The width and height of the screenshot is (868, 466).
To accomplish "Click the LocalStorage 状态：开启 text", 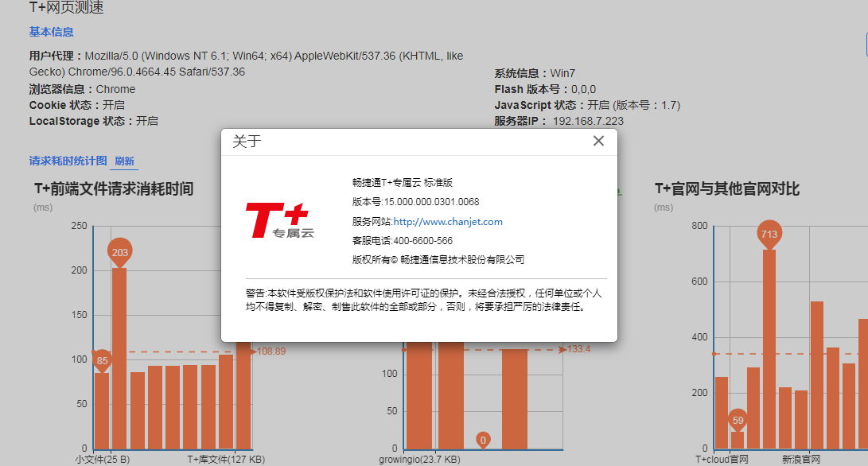I will pos(94,121).
